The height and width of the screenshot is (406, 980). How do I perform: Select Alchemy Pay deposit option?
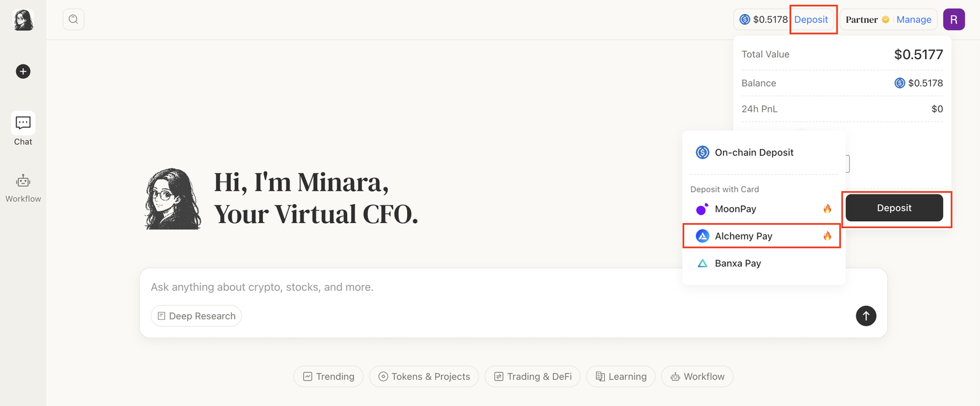coord(743,236)
